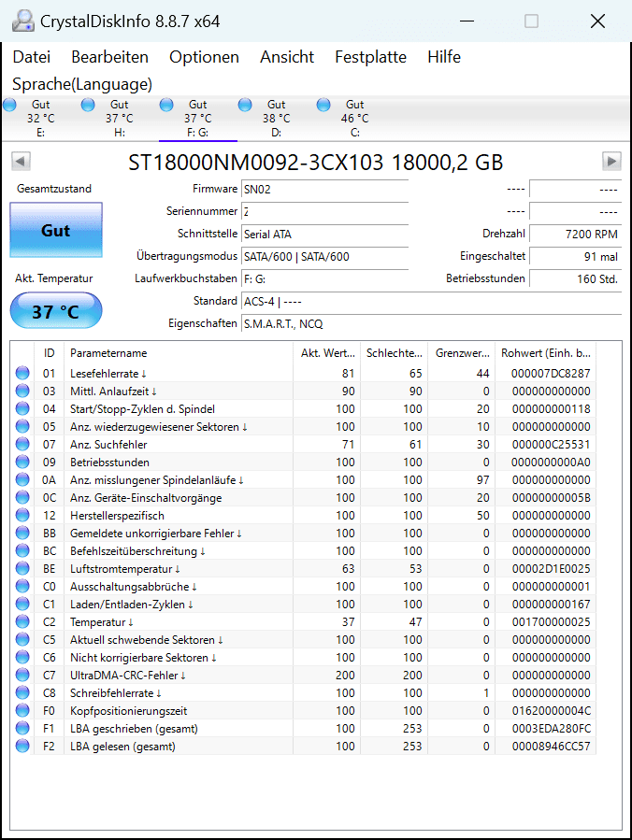Image resolution: width=632 pixels, height=840 pixels.
Task: Click the Gut health status button
Action: [x=56, y=231]
